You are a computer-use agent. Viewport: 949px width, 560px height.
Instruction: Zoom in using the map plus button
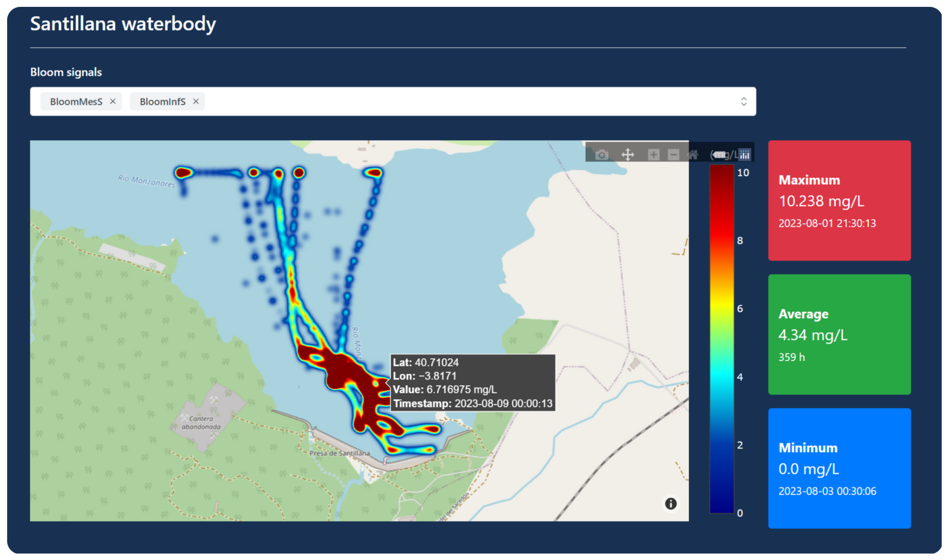click(x=653, y=155)
